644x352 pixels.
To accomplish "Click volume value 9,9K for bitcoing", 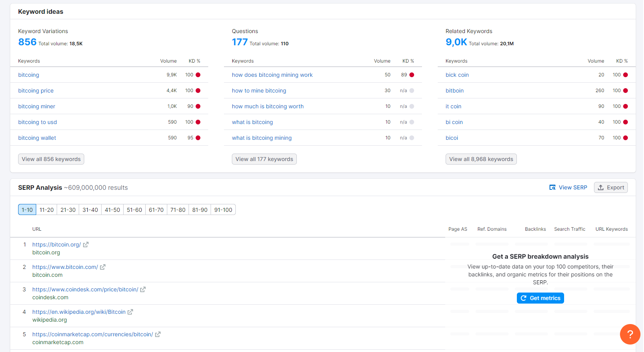I will 172,75.
